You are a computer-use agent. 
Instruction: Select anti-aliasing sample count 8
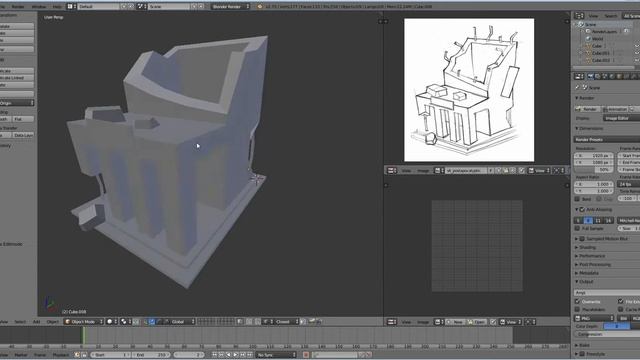pyautogui.click(x=588, y=220)
